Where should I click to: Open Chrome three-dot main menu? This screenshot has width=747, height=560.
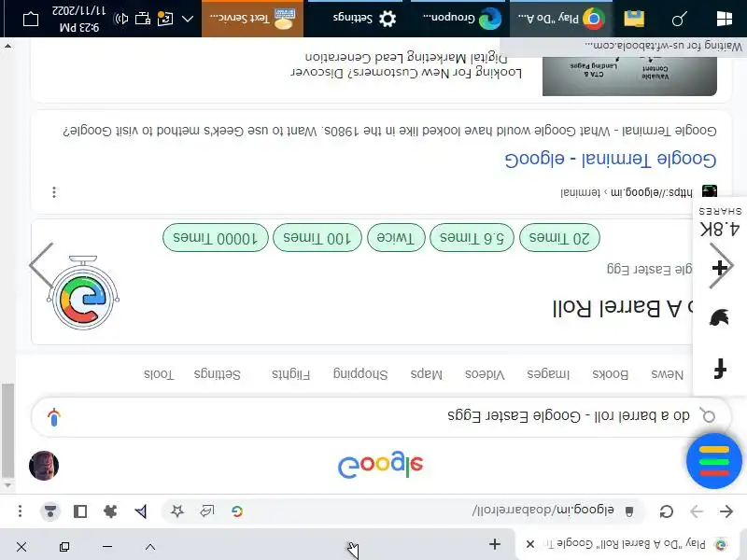pos(20,511)
